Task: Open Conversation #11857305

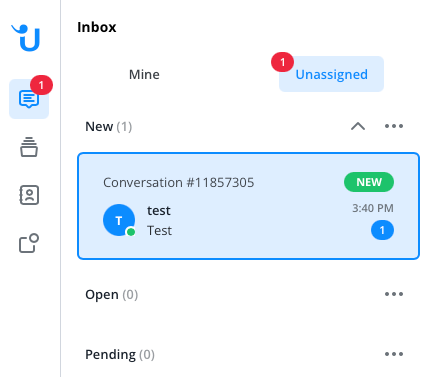Action: [x=248, y=206]
